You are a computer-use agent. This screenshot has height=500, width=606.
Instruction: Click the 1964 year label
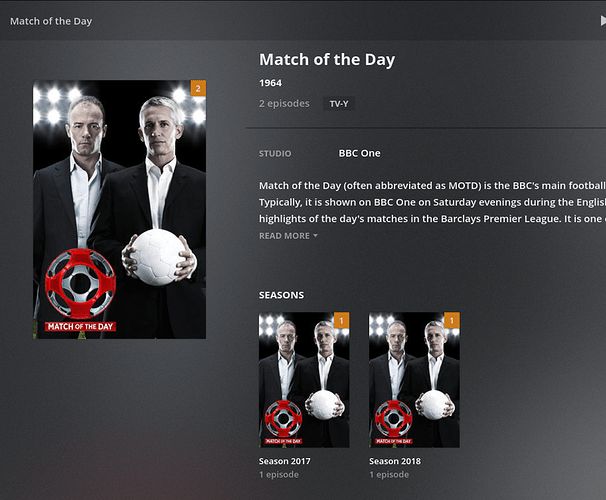click(x=270, y=83)
